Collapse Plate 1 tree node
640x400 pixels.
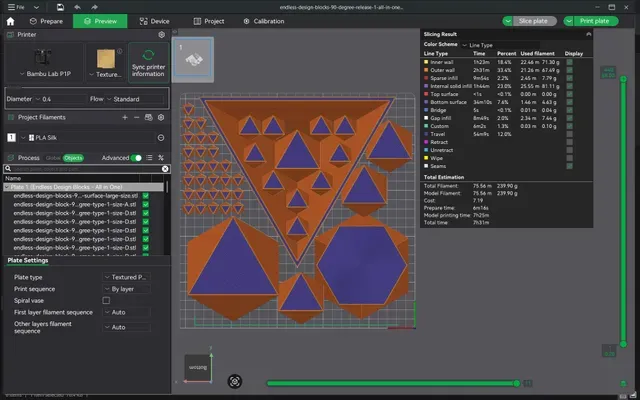coord(7,187)
